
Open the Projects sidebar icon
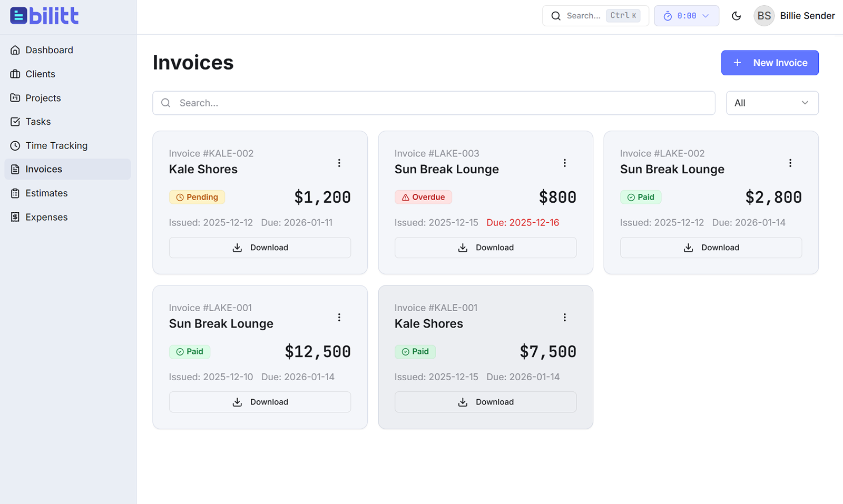click(x=15, y=97)
